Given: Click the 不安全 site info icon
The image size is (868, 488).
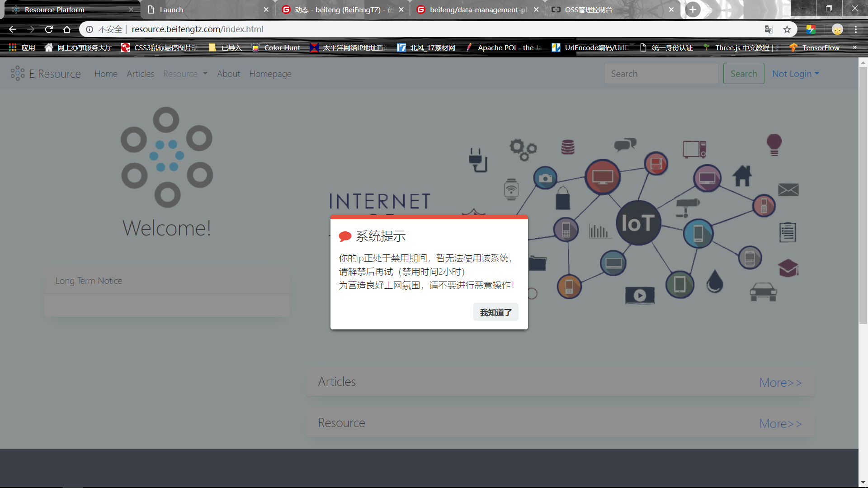Looking at the screenshot, I should (89, 29).
